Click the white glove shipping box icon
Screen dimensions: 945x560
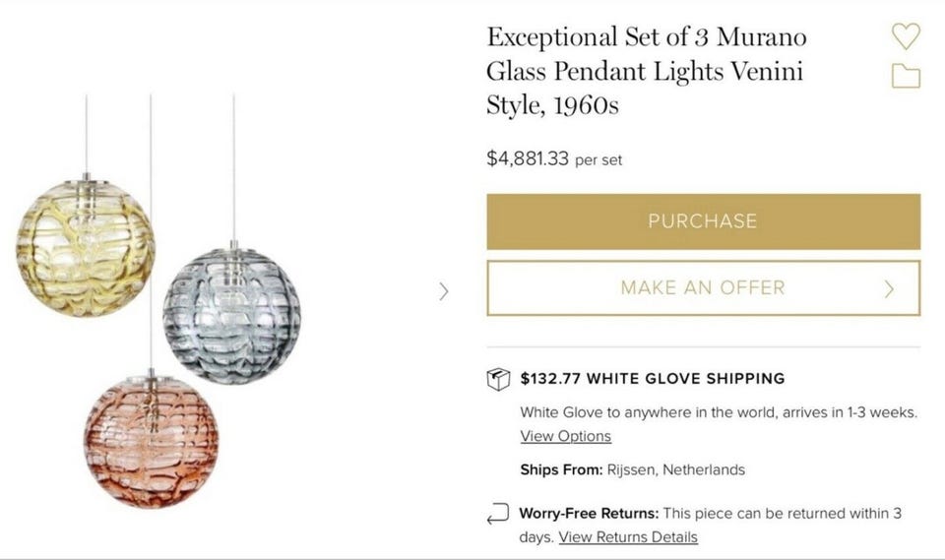click(x=499, y=379)
